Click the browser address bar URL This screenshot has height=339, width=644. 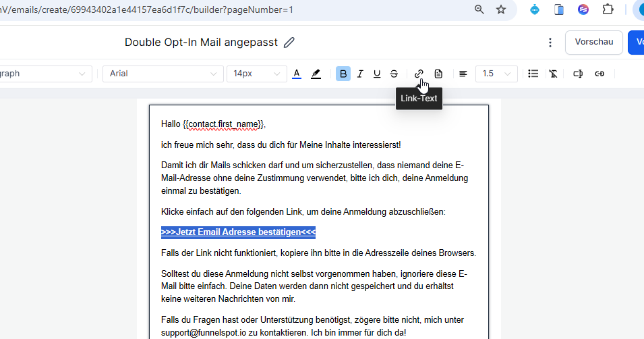click(146, 9)
